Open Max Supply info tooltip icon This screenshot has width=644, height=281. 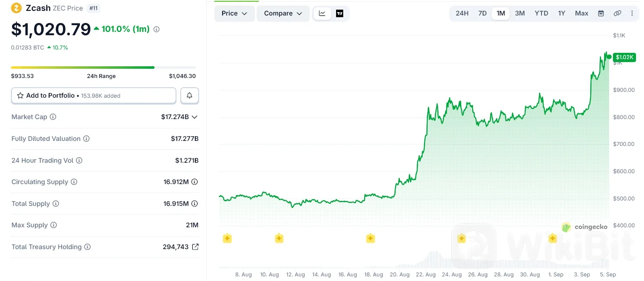[x=53, y=225]
